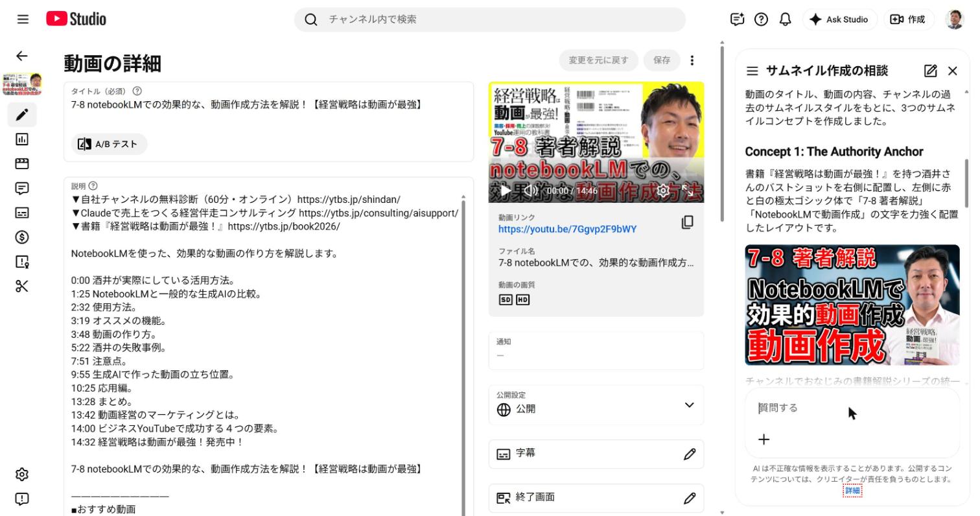
Task: Open the Help question mark icon
Action: click(762, 19)
